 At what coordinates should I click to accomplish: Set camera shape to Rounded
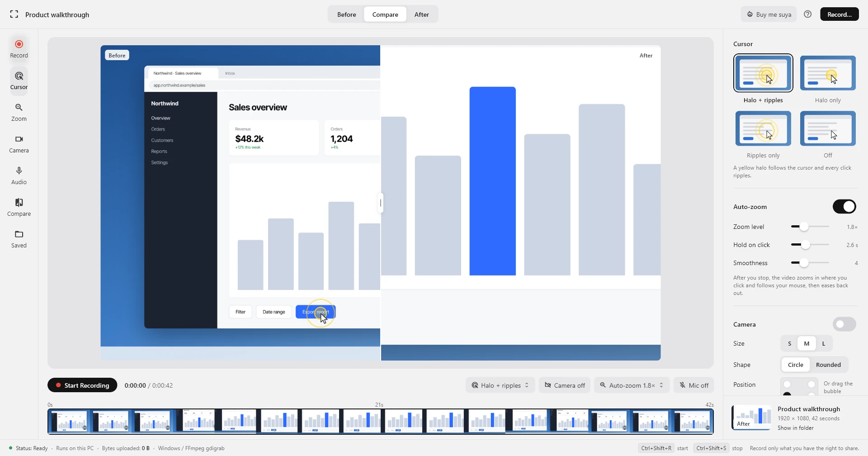click(x=828, y=365)
